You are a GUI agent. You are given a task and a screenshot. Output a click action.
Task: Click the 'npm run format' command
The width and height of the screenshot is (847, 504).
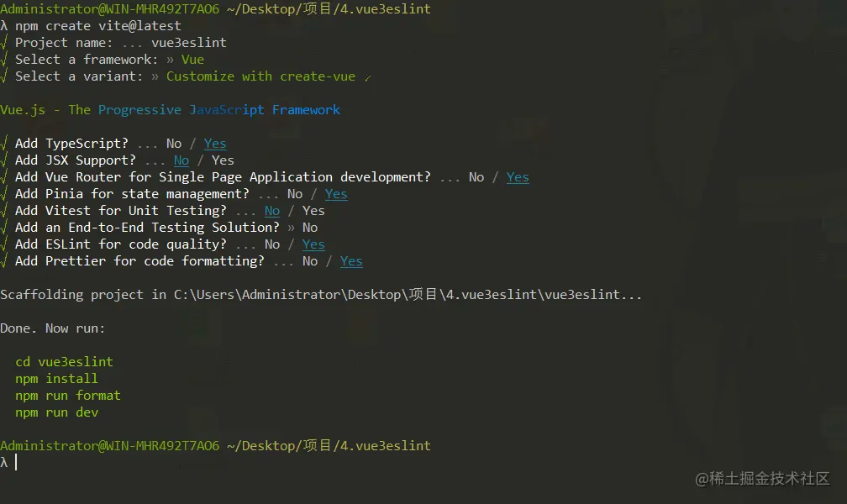tap(68, 396)
